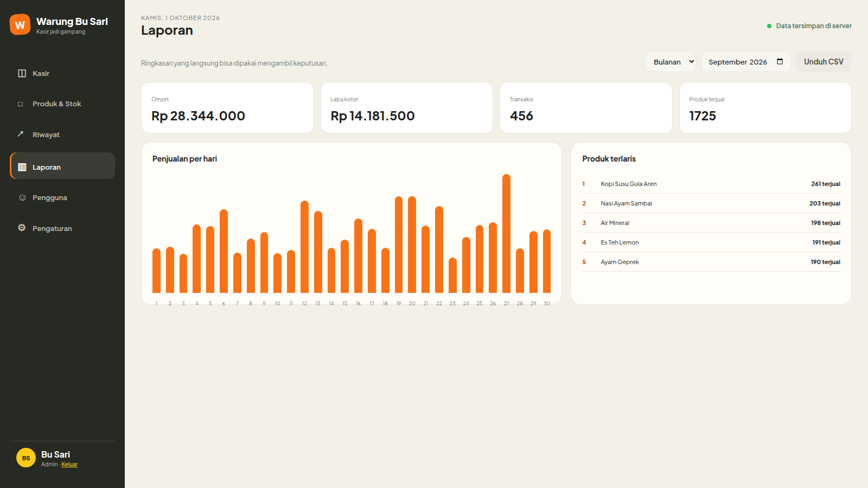Click the Kasir sidebar icon
This screenshot has height=488, width=868.
[22, 73]
